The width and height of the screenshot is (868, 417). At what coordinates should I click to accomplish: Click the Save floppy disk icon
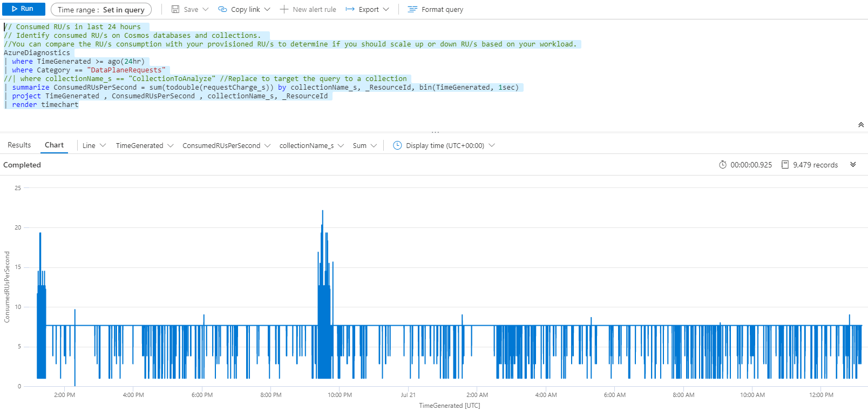175,9
